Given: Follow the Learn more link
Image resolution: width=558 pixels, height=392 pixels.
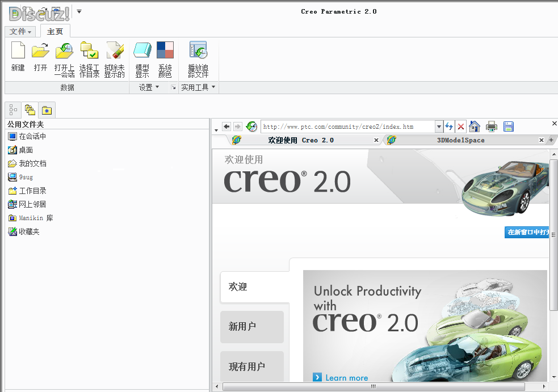Looking at the screenshot, I should click(x=341, y=378).
